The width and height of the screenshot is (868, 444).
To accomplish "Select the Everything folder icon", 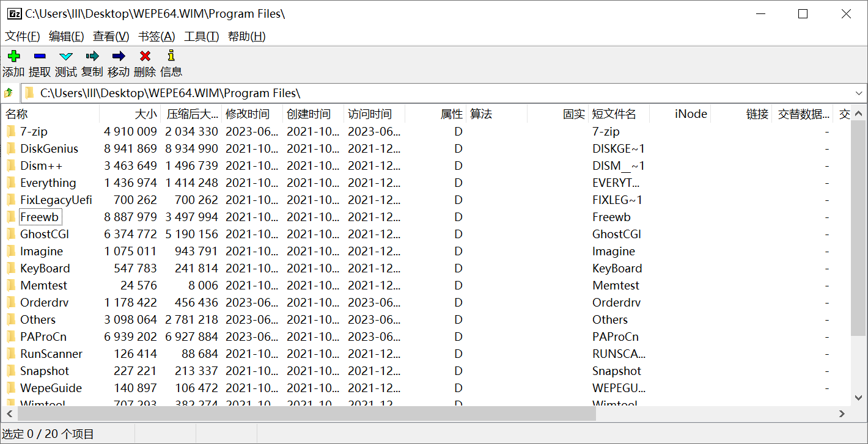I will coord(12,183).
